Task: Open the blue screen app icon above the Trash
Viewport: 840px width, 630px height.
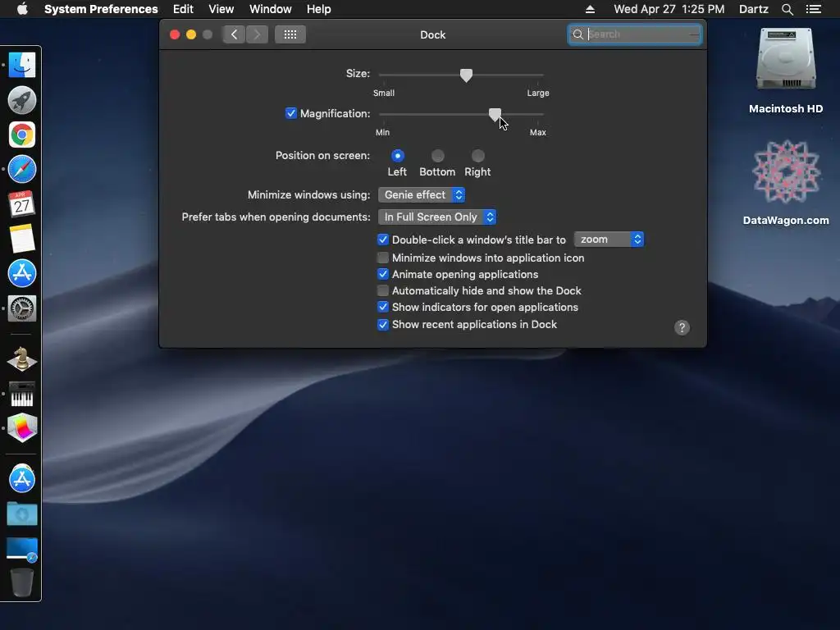Action: (22, 549)
